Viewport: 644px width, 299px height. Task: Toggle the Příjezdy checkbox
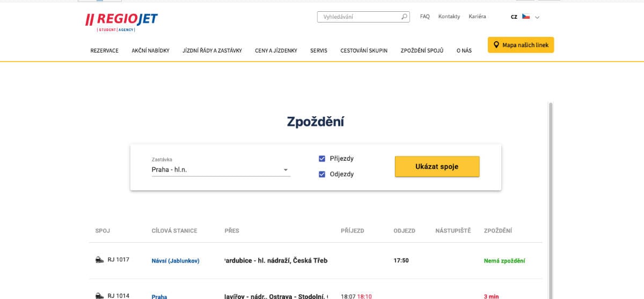322,159
